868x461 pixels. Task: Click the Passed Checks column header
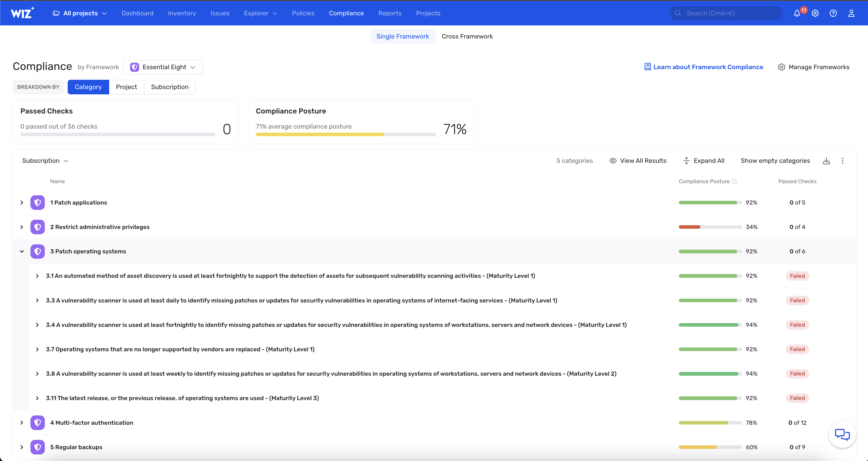[x=797, y=181]
